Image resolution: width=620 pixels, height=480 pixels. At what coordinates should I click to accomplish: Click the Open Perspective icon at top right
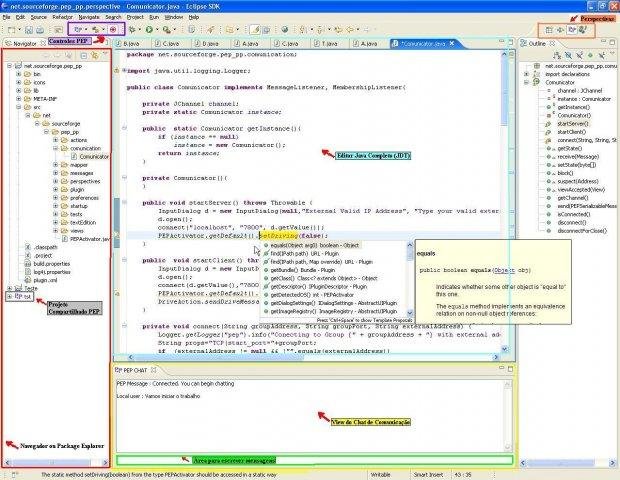coord(549,30)
